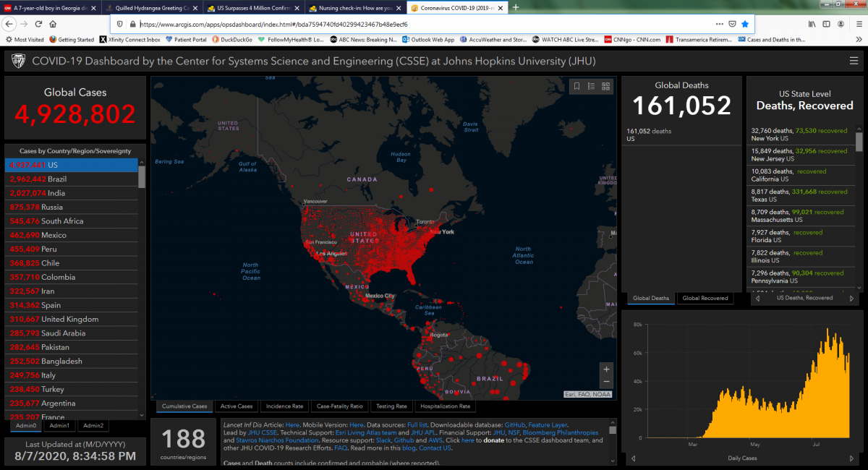Open the basemap gallery grid icon
Screen dimensions: 868x470
(606, 86)
